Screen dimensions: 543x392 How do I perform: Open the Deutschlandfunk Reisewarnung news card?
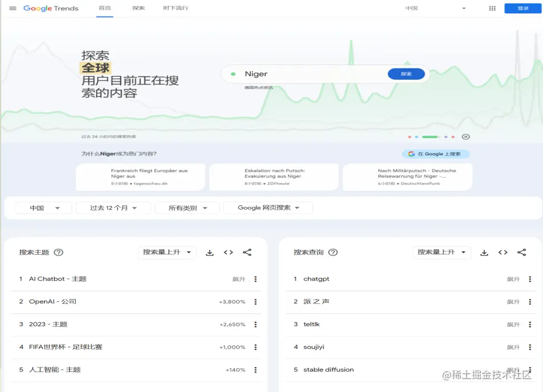point(407,177)
